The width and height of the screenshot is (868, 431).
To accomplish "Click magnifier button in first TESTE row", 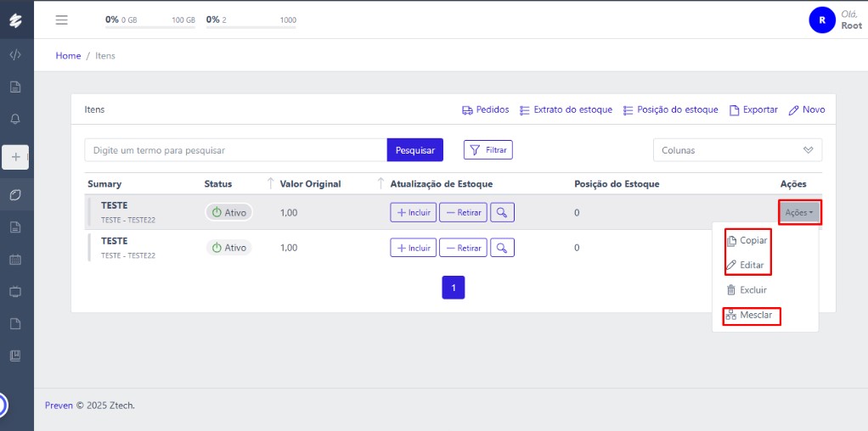I will [x=503, y=212].
